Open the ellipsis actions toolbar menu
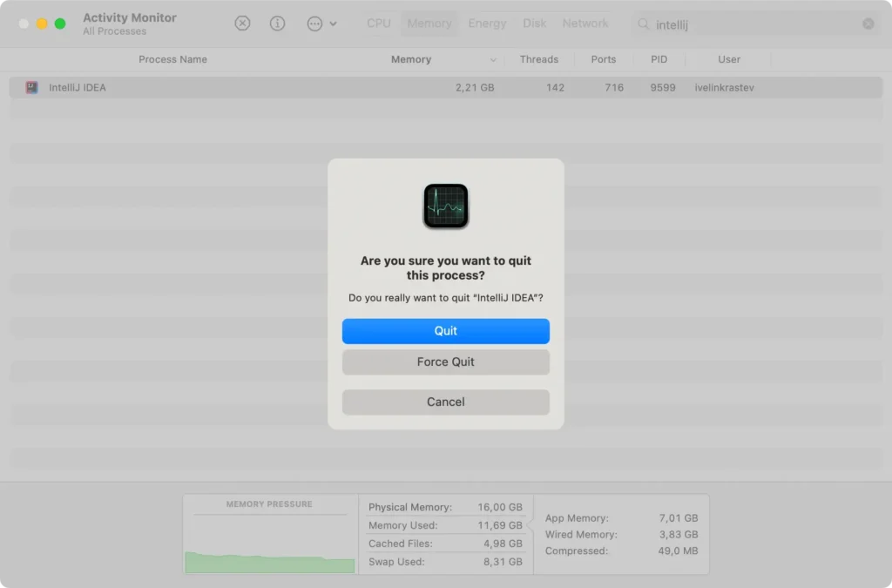 click(x=321, y=24)
